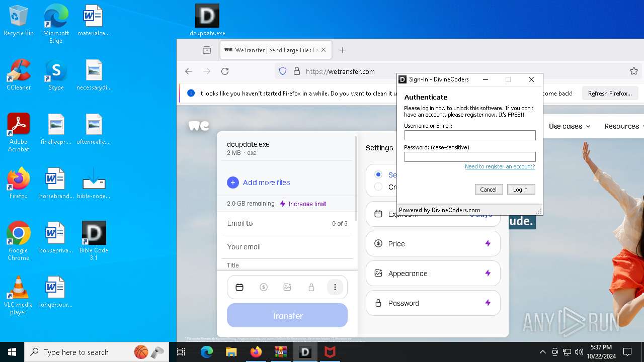Bookmark this page with the star icon
The image size is (644, 362).
[x=634, y=71]
